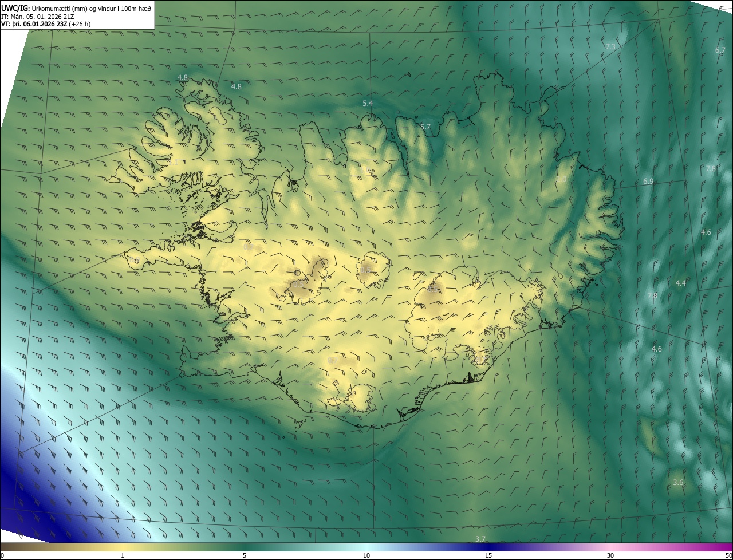Select the 10 tick on color scale

[366, 555]
